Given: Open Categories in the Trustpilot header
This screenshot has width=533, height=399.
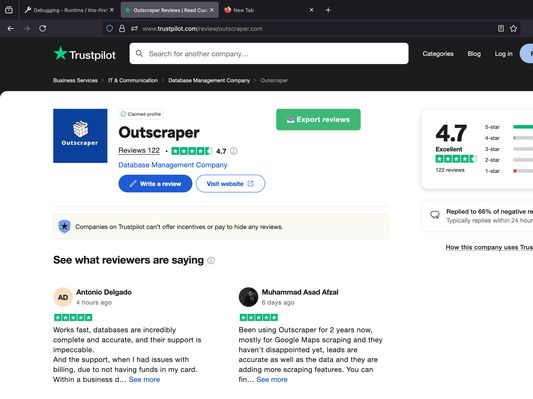Looking at the screenshot, I should [438, 54].
